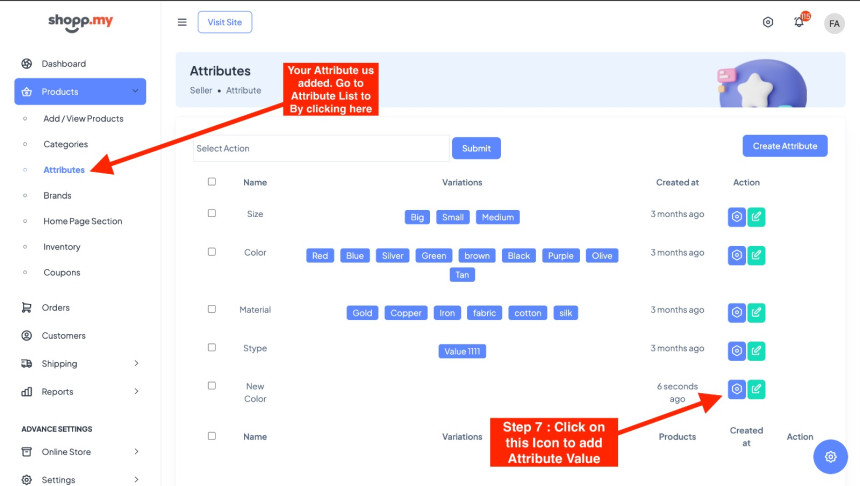Click the blue settings icon for Size row
Screen dimensions: 860x486
point(737,216)
